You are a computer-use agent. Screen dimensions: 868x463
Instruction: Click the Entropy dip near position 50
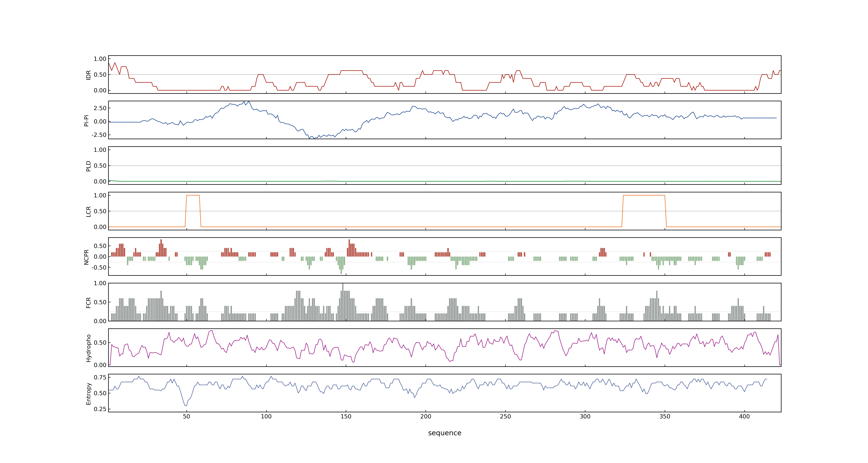point(186,405)
